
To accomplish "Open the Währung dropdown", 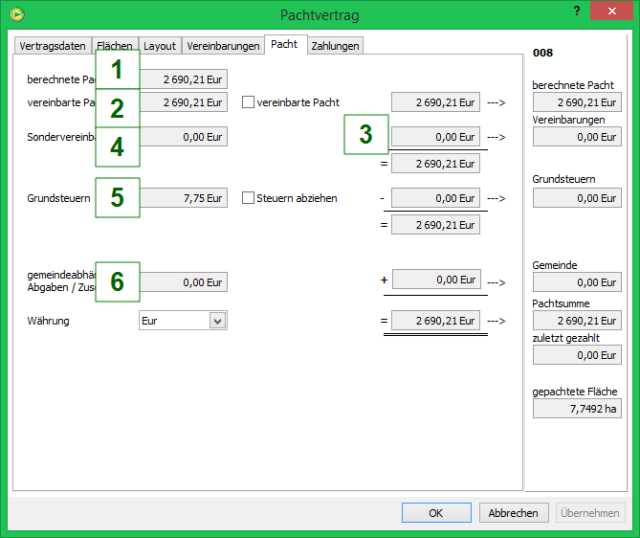I will tap(217, 321).
